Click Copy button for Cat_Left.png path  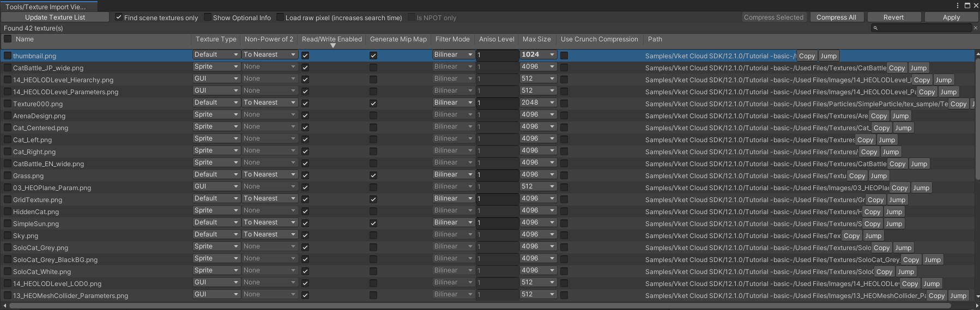865,140
